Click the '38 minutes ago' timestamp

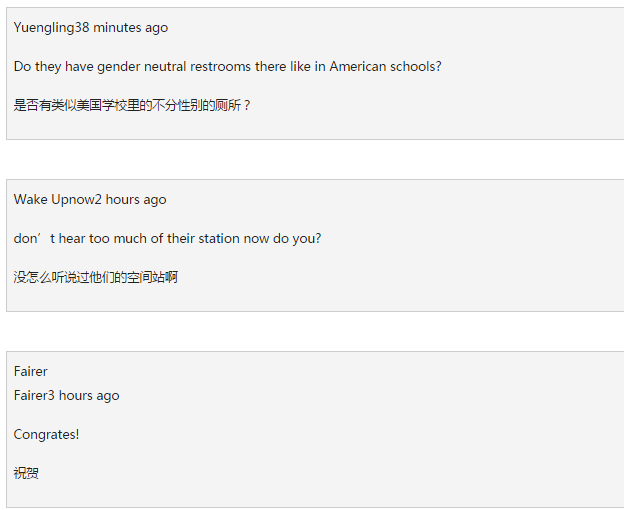[x=121, y=28]
